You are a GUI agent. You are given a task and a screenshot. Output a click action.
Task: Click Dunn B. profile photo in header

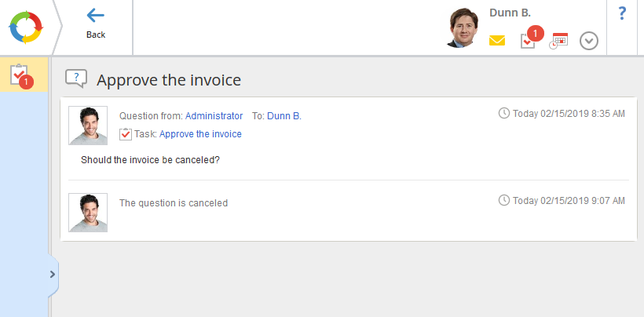tap(463, 28)
